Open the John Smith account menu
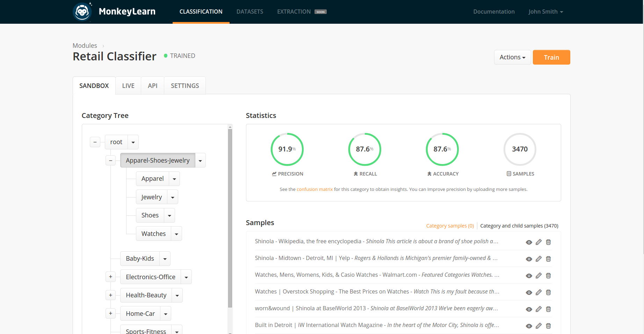The image size is (644, 334). coord(546,12)
